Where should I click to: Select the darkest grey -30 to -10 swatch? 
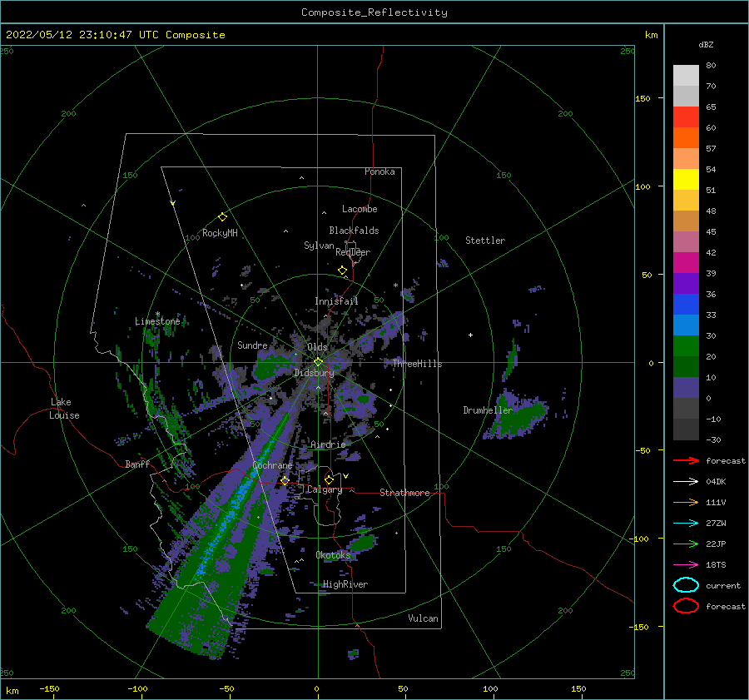pyautogui.click(x=686, y=429)
